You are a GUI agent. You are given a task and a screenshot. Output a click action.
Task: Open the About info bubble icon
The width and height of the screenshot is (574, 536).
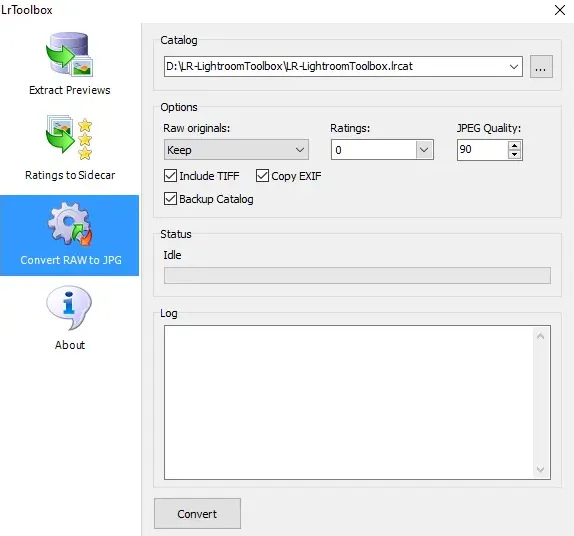pyautogui.click(x=69, y=308)
